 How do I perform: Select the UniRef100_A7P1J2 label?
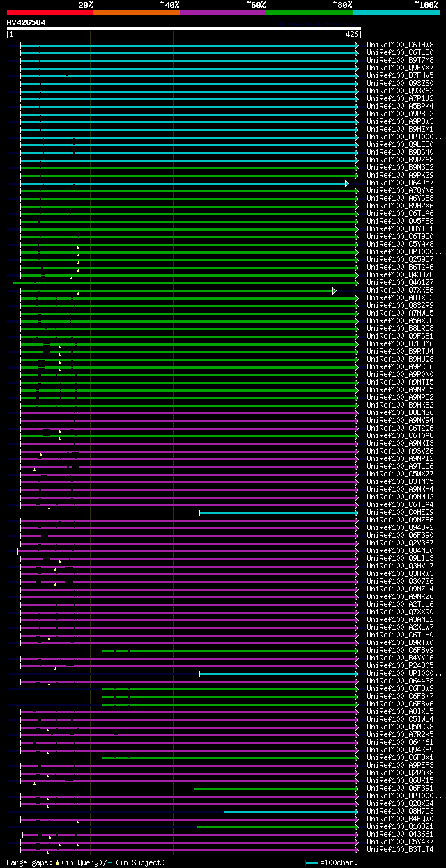400,99
